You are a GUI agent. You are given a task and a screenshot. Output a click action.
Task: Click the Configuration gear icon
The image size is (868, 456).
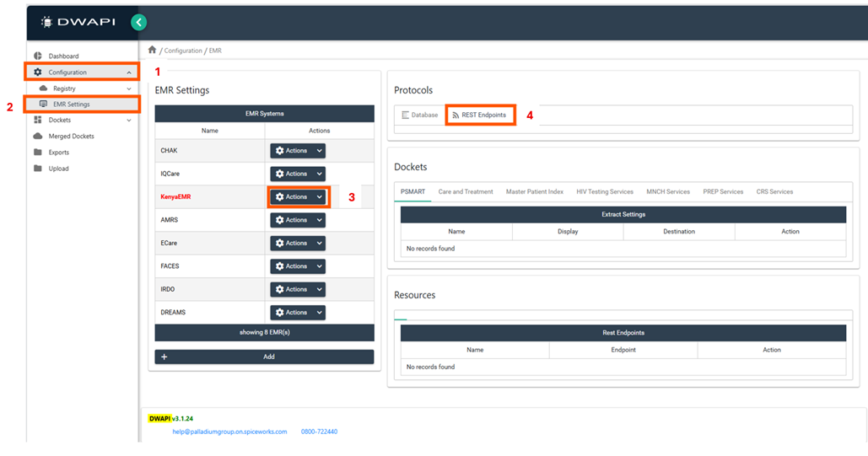click(x=38, y=72)
